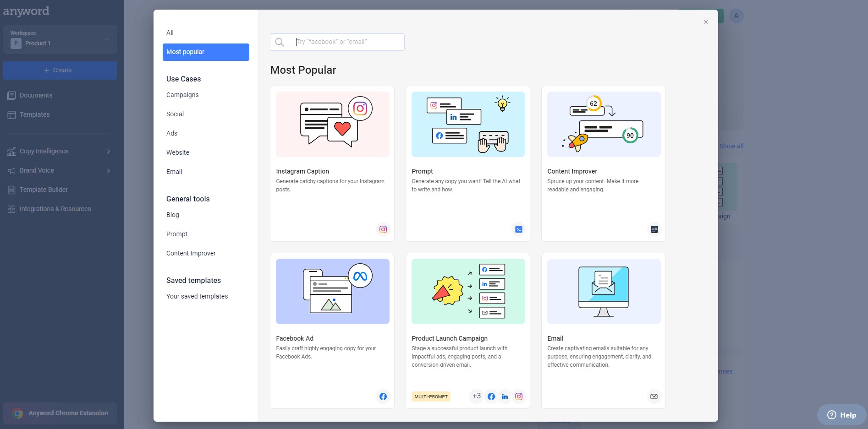Open the Social use case
868x429 pixels.
(175, 114)
